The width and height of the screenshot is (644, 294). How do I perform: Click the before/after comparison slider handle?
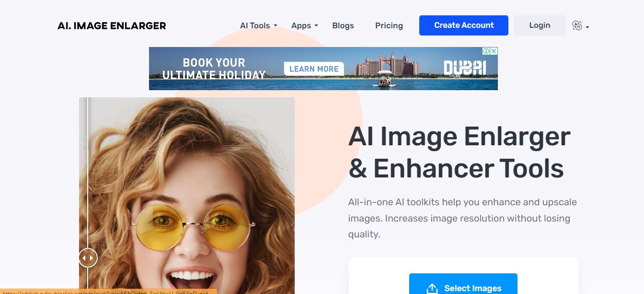click(x=88, y=258)
